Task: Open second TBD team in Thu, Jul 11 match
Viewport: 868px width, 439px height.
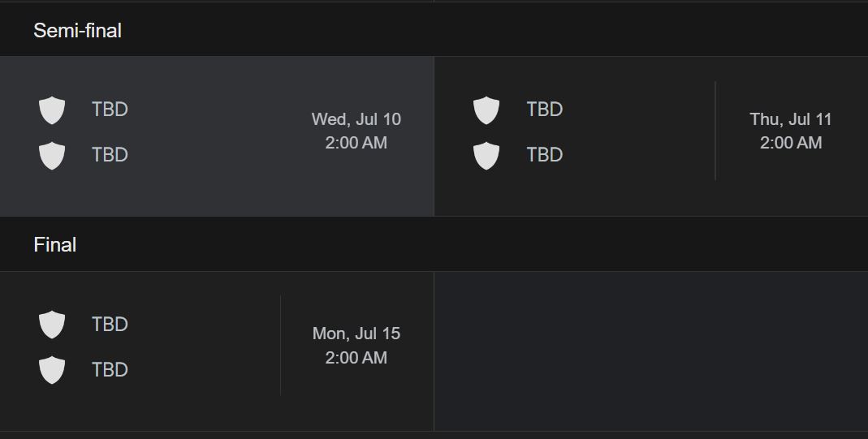Action: point(544,155)
